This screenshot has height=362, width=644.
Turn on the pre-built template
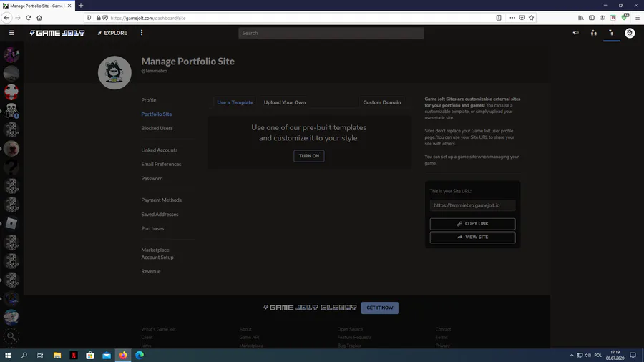click(309, 156)
